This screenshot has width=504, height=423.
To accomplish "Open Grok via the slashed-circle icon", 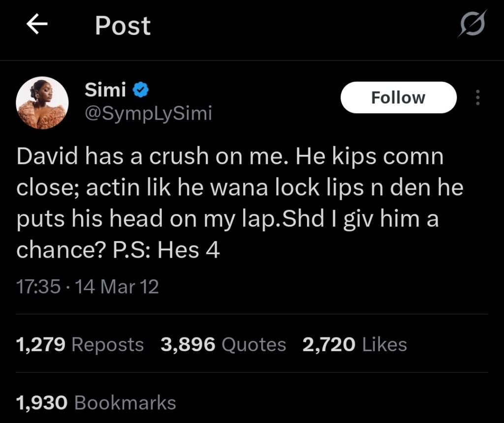I will click(x=472, y=25).
